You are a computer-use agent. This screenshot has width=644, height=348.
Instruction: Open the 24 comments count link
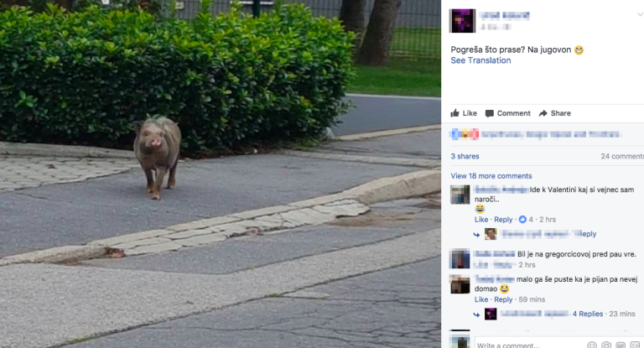(x=622, y=156)
